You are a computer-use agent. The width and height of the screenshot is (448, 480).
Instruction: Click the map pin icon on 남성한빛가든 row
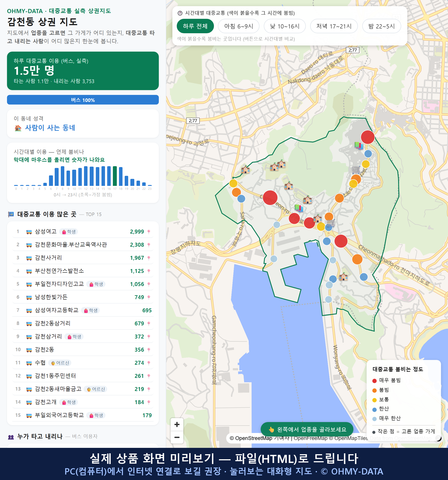[x=149, y=297]
